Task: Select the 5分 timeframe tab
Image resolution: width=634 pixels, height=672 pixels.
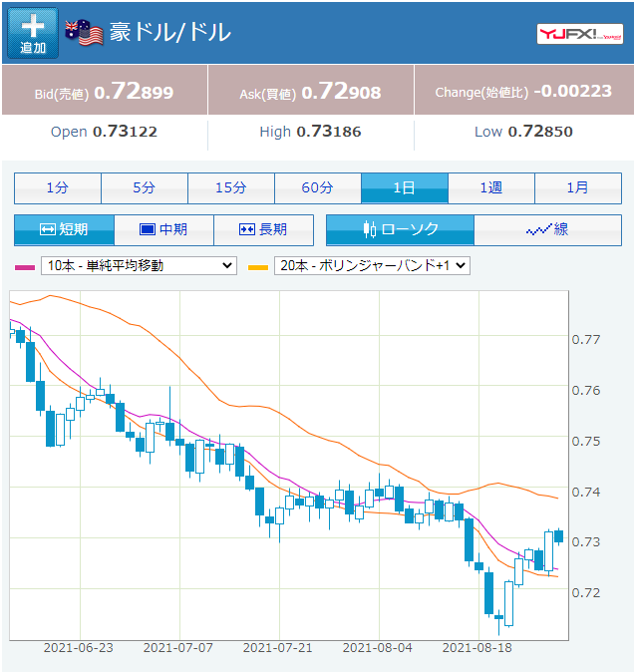Action: coord(145,188)
